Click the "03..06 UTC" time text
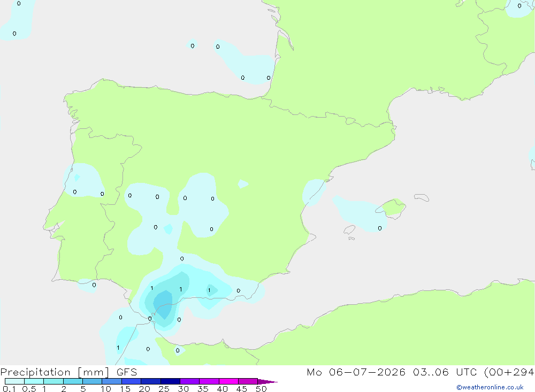 click(444, 372)
